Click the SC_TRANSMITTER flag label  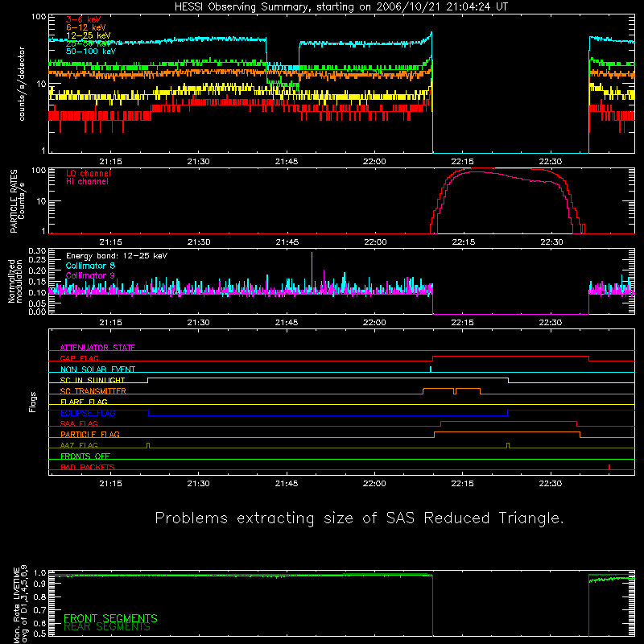(x=93, y=391)
